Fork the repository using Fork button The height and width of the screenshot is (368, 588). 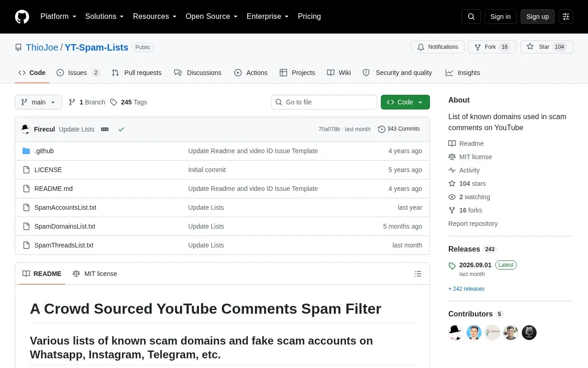pyautogui.click(x=492, y=47)
